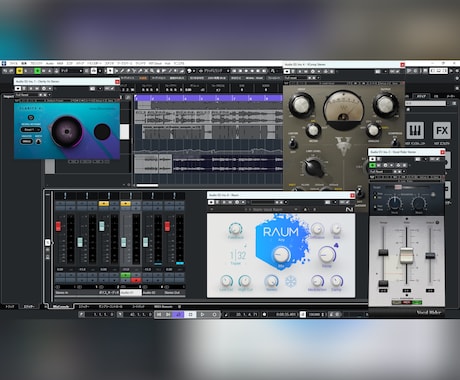
Task: Click the black circle in Clarity Vx
Action: 102,132
